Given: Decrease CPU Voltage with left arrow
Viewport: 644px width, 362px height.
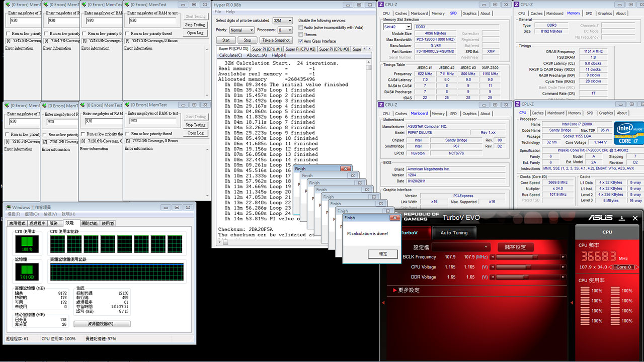Looking at the screenshot, I should click(493, 267).
